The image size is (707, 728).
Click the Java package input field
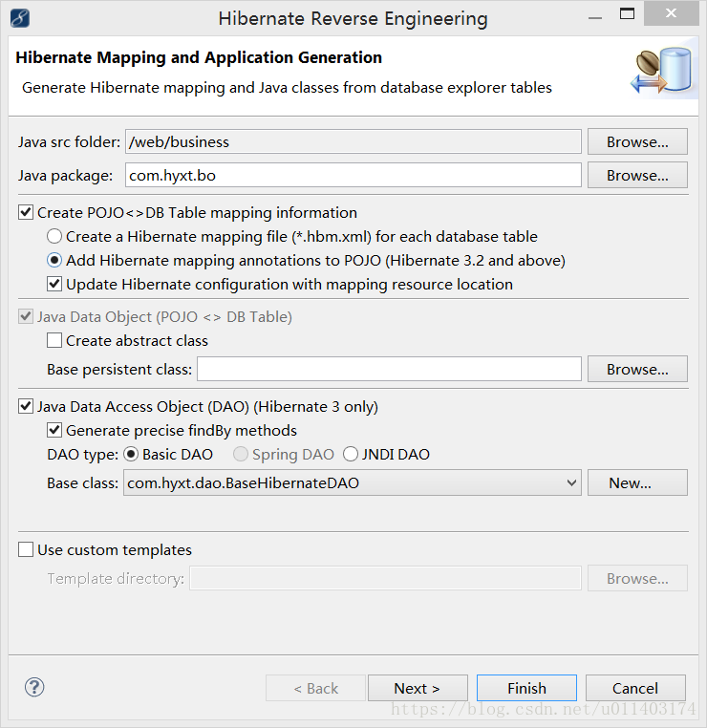[x=353, y=175]
